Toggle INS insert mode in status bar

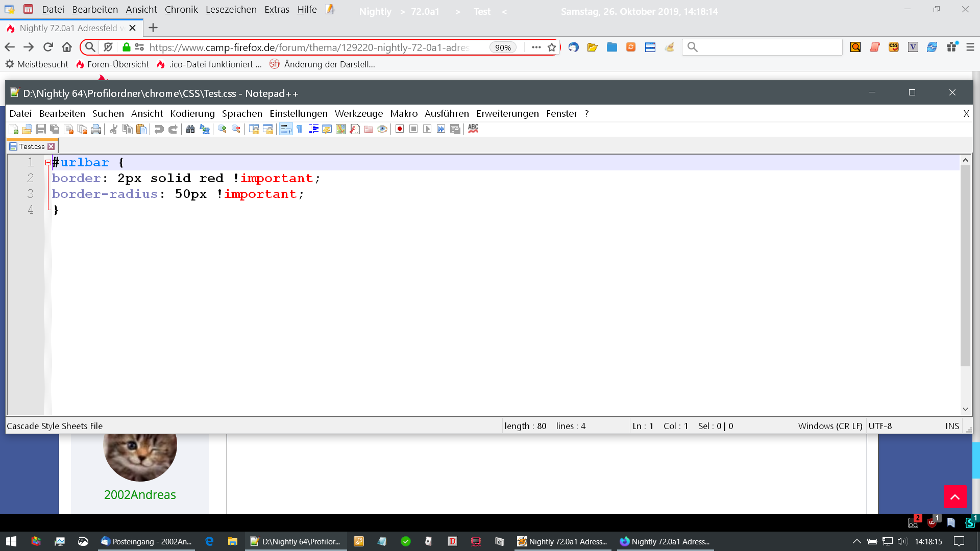[952, 426]
